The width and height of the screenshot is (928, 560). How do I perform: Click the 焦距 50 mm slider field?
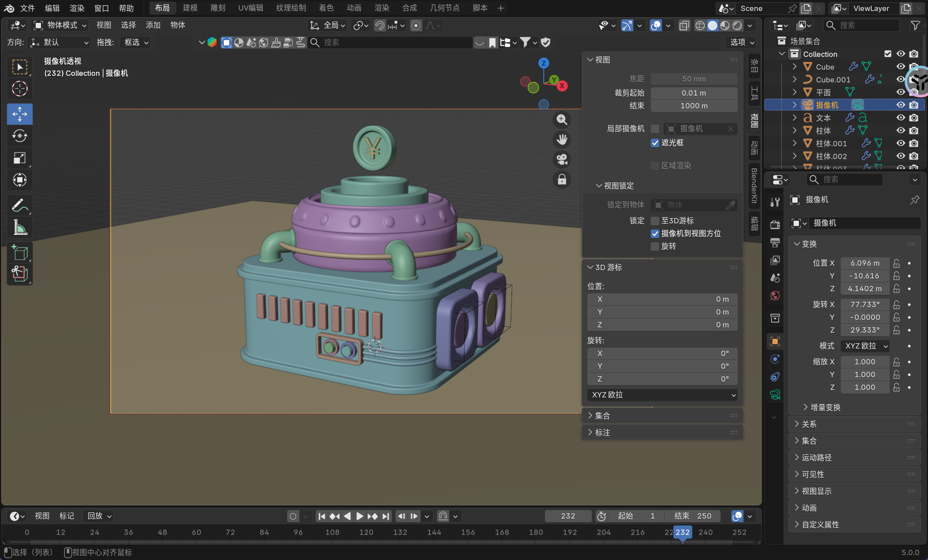coord(694,79)
